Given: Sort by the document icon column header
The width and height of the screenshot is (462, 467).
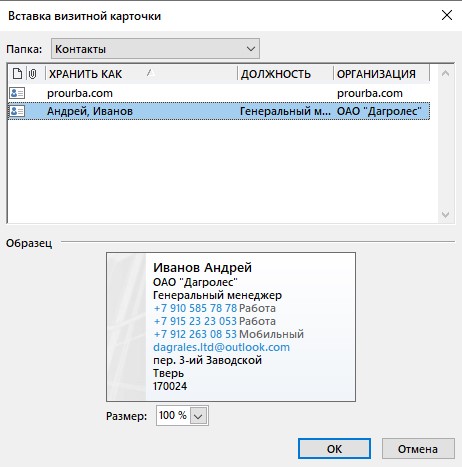Looking at the screenshot, I should [17, 74].
